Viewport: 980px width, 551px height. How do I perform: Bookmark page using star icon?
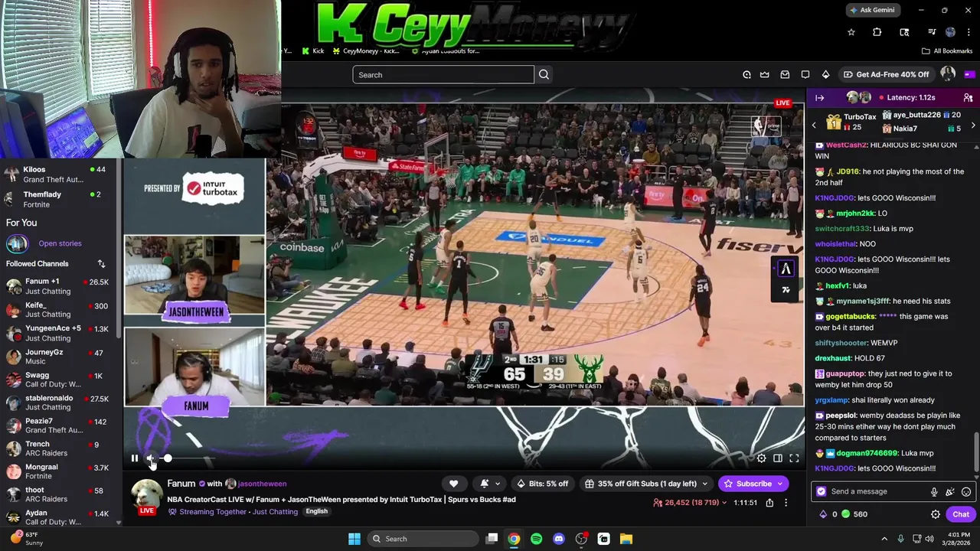851,32
